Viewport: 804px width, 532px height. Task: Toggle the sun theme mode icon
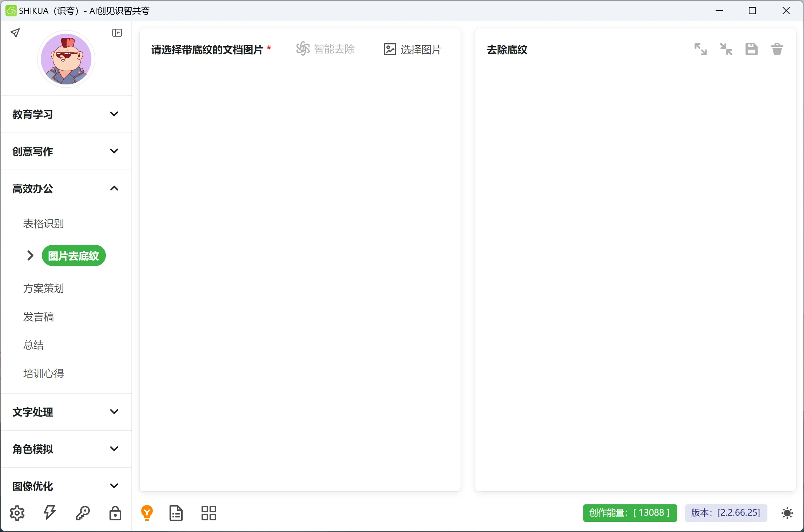[x=787, y=513]
